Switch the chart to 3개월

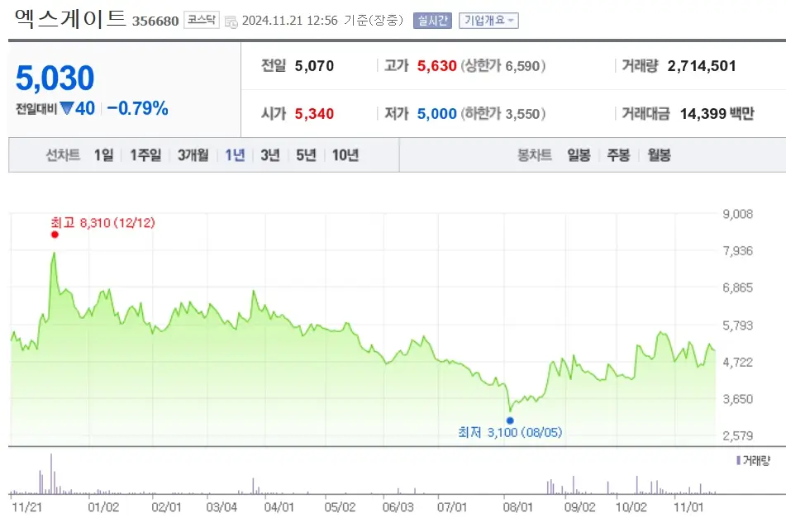pos(193,155)
